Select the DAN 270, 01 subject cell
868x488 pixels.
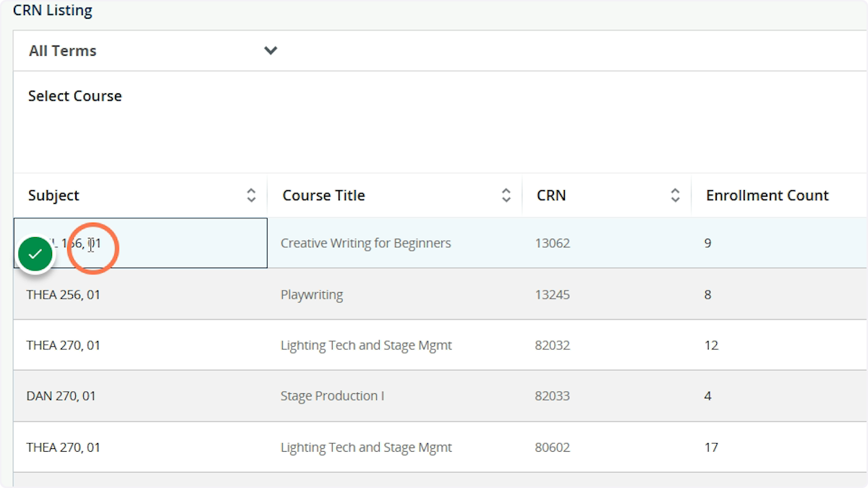[x=61, y=396]
